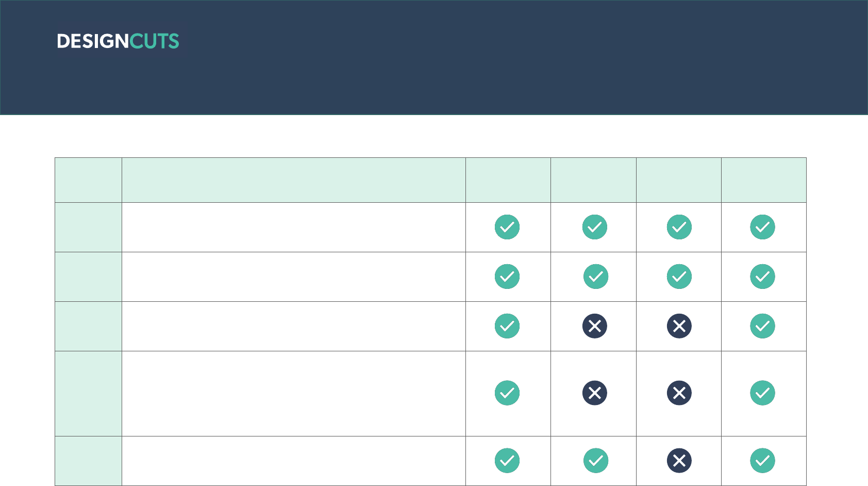Select fourth-row cross in third icon column
This screenshot has height=486, width=868.
(679, 393)
